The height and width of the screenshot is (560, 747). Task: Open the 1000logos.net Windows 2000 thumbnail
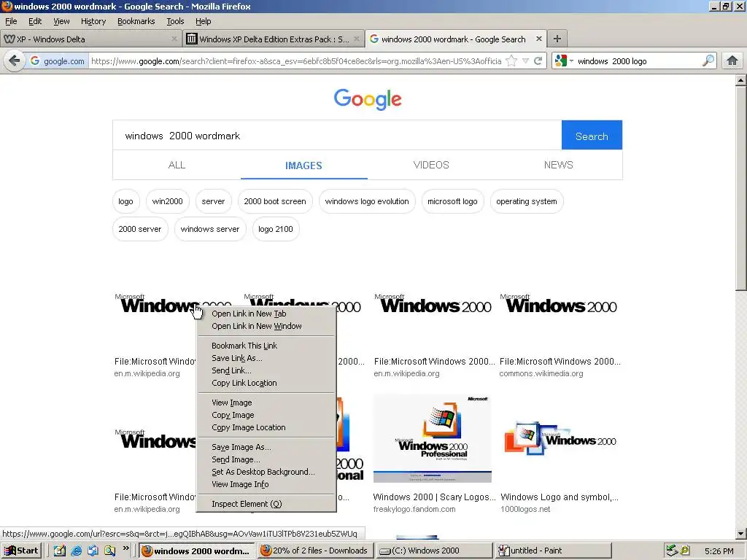click(560, 438)
